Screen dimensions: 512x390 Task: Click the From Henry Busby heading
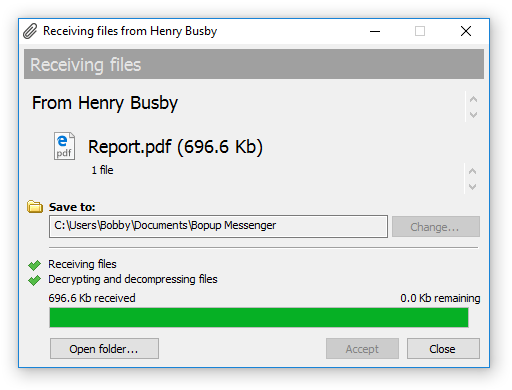105,103
